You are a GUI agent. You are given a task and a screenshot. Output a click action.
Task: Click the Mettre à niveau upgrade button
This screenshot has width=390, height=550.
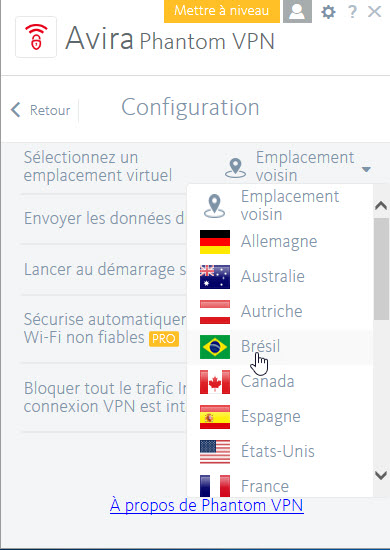coord(222,11)
